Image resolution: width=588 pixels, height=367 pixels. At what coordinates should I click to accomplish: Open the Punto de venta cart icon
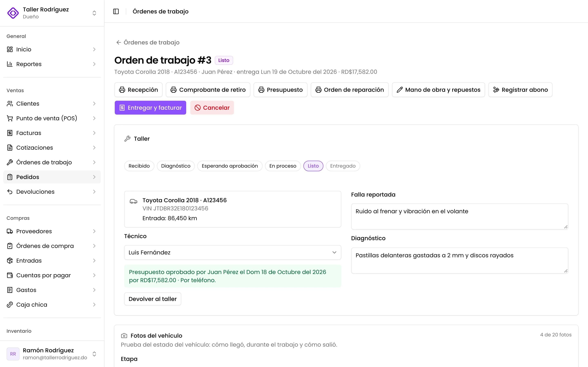pyautogui.click(x=10, y=118)
